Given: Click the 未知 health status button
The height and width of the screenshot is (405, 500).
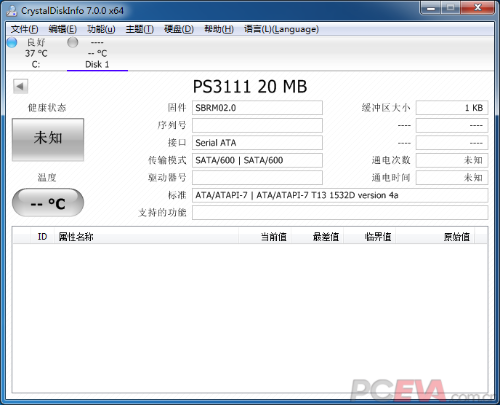Looking at the screenshot, I should point(48,140).
